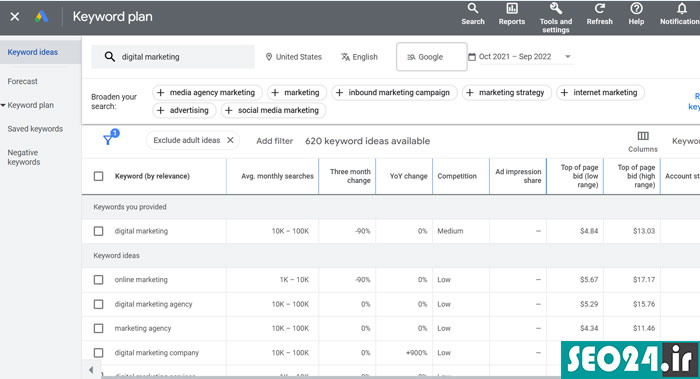
Task: Sort by Competition column header
Action: 457,176
